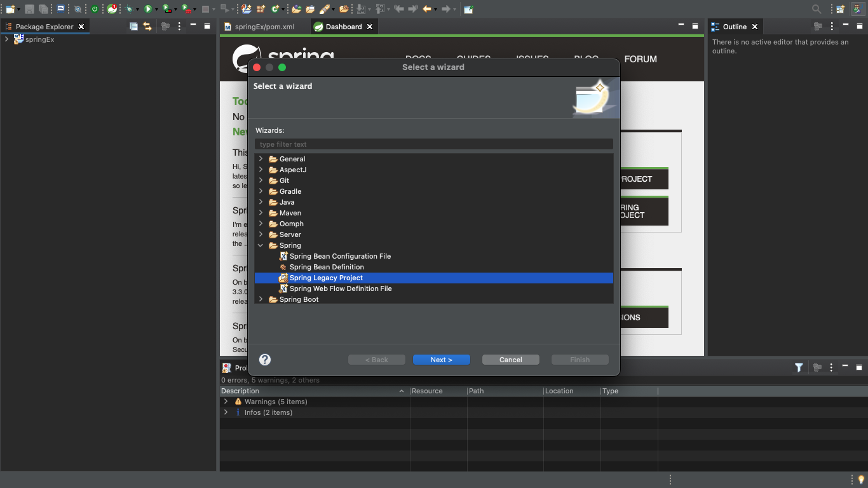Click the Run with Coverage icon
The height and width of the screenshot is (488, 868).
166,9
